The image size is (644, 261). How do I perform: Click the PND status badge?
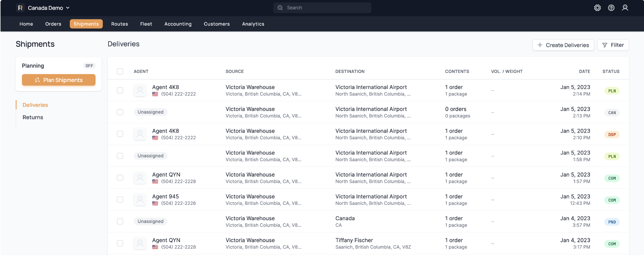pyautogui.click(x=612, y=222)
